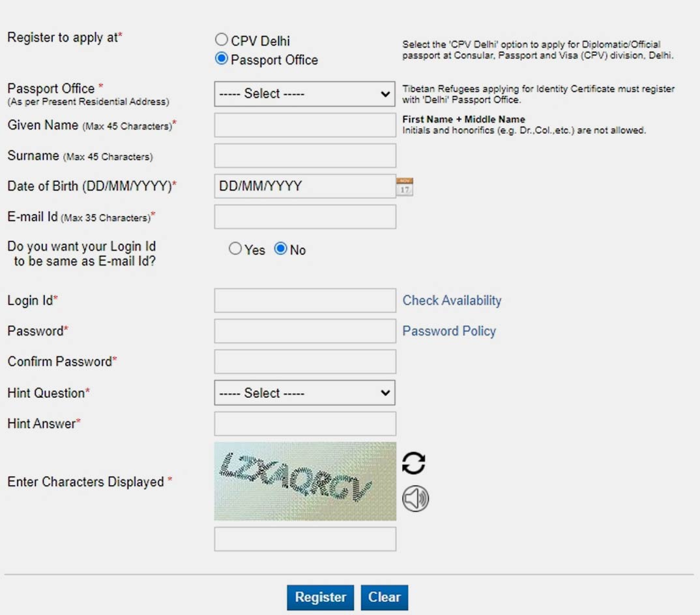Screen dimensions: 700x615
Task: Open the Passport Office dropdown
Action: point(304,94)
